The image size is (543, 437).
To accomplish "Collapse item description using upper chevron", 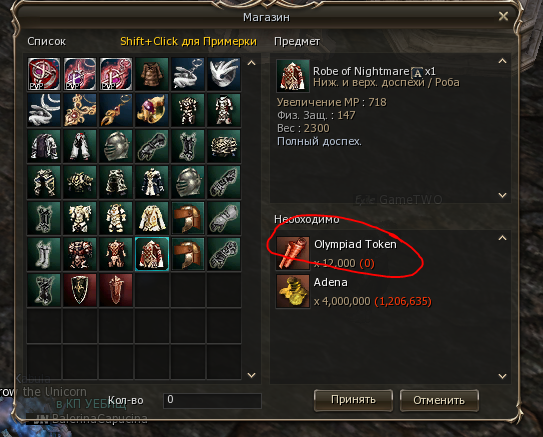I will tap(502, 61).
